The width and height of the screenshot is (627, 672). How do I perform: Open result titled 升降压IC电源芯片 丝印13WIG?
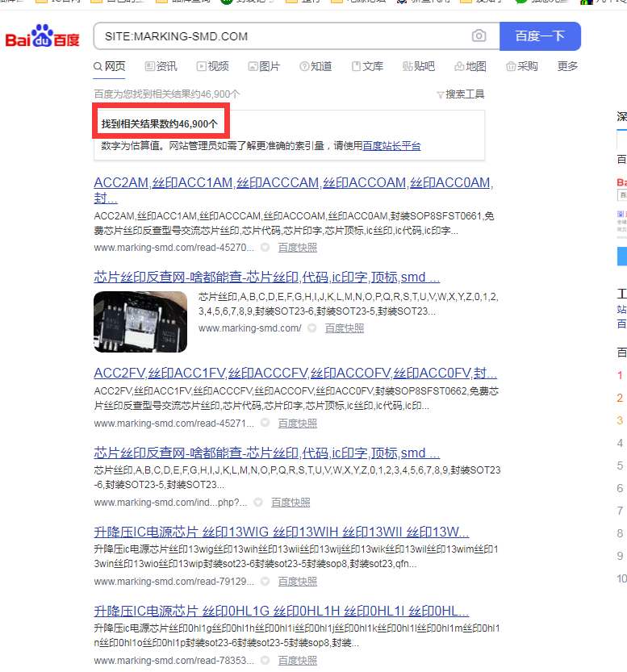(282, 532)
